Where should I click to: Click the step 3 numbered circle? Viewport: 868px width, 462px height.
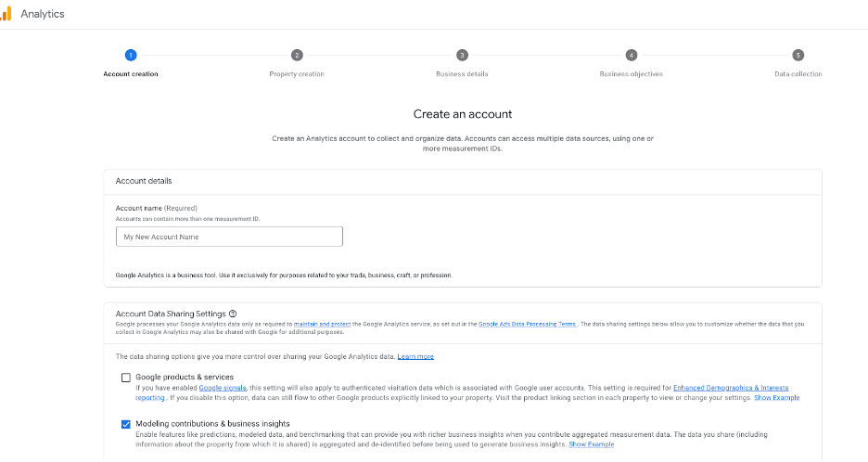462,56
